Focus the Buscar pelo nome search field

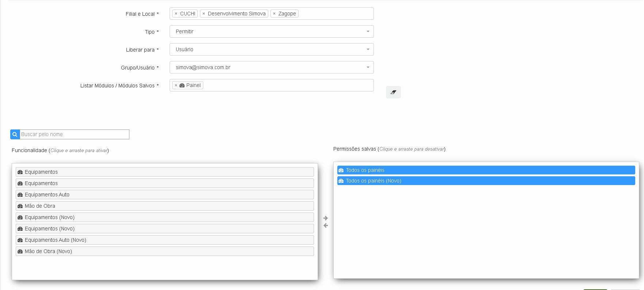75,134
